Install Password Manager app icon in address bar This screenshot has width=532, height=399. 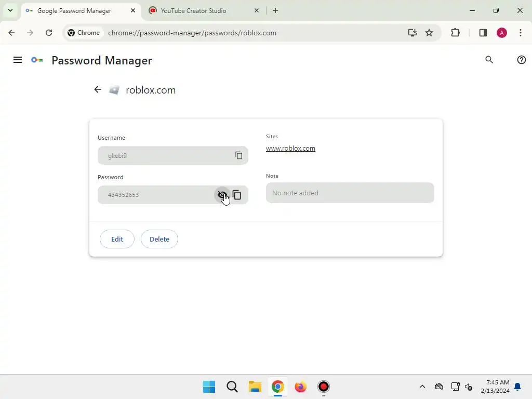point(412,33)
